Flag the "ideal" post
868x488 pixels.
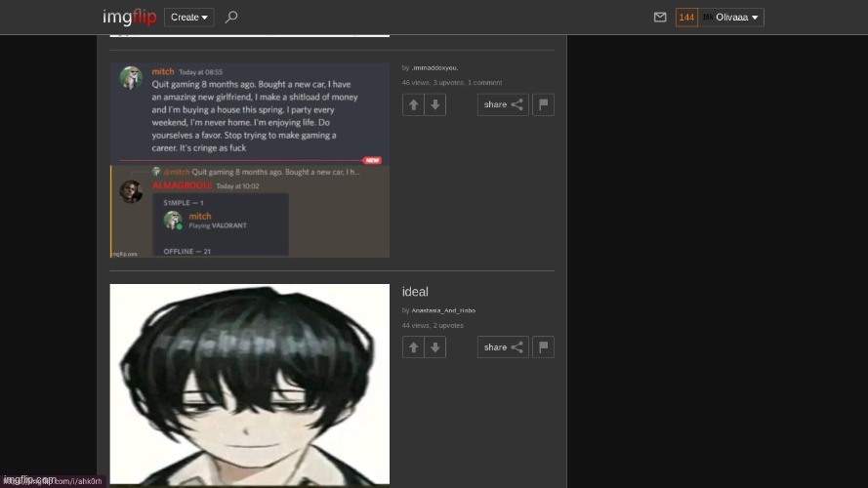tap(544, 346)
